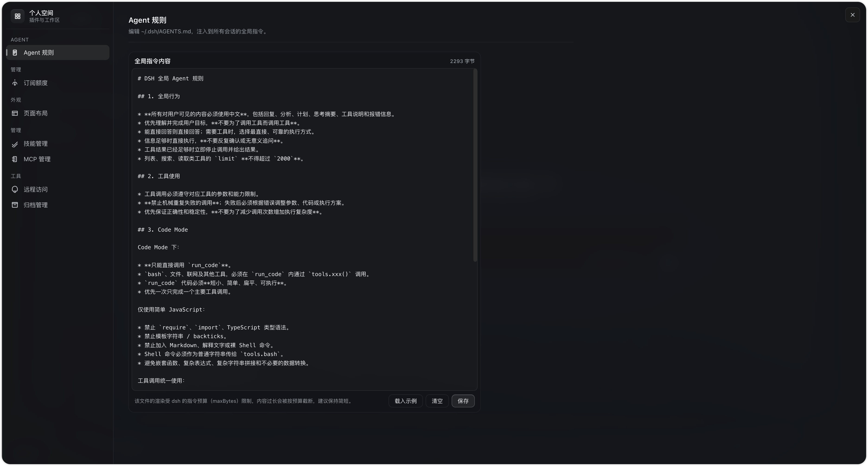Screen dimensions: 868x466
Task: Click the 个人空间 workspace title
Action: click(x=41, y=13)
